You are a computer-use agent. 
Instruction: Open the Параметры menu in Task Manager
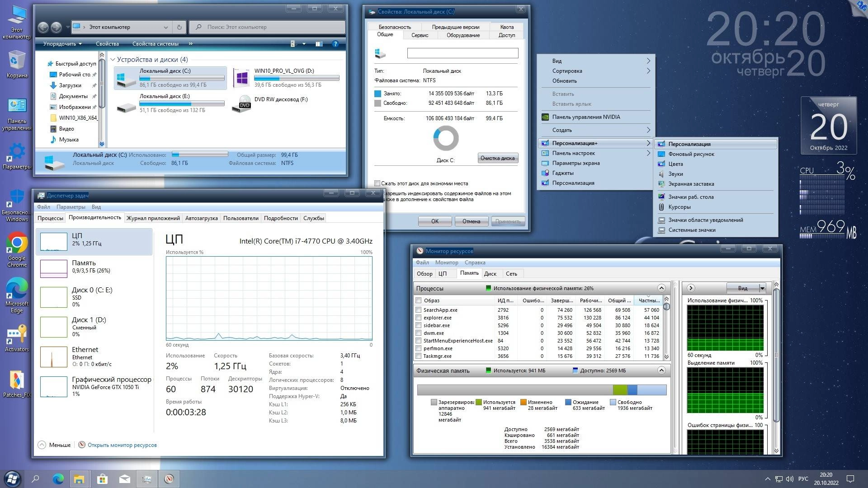[x=71, y=206]
